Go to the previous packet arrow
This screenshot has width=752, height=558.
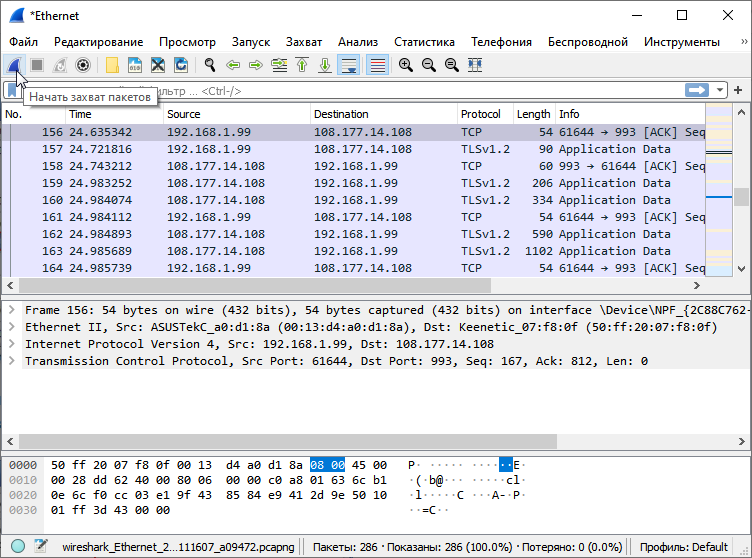pos(233,65)
